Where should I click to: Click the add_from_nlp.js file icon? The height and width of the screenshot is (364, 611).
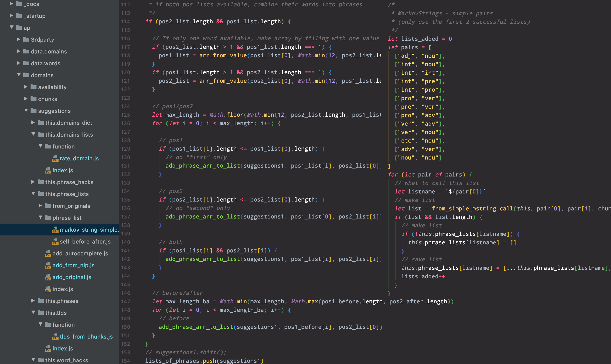pos(48,265)
